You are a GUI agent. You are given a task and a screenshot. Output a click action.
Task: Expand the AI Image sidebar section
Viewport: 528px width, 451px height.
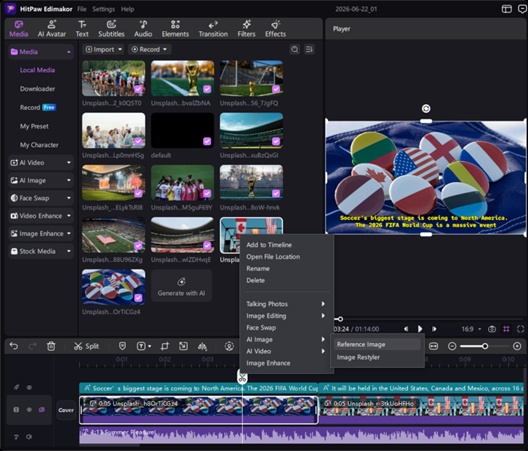[41, 181]
